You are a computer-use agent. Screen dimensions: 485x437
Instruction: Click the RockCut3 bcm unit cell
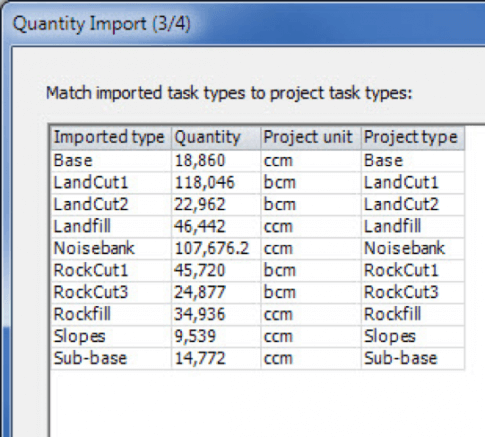coord(311,293)
